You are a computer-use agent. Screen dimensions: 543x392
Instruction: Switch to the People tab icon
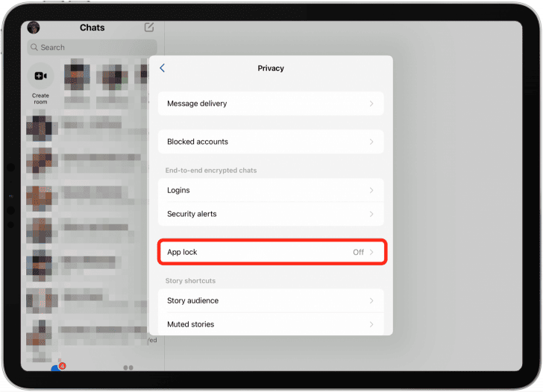click(x=128, y=367)
